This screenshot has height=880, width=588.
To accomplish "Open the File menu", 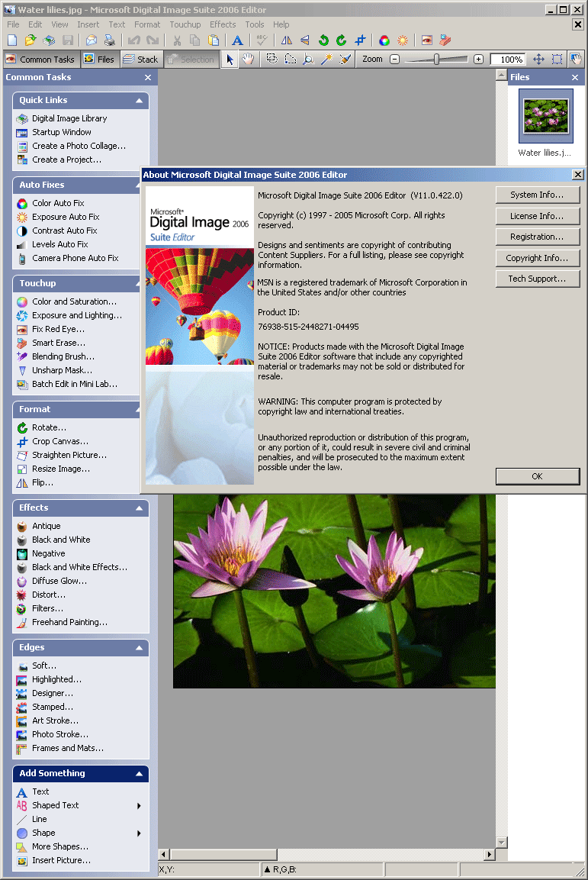I will pyautogui.click(x=13, y=24).
